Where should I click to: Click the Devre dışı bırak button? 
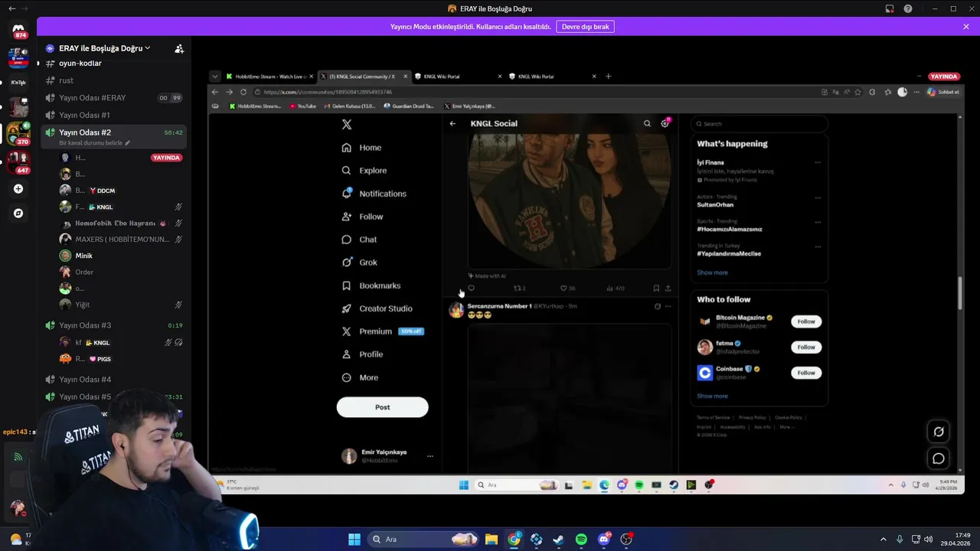(x=585, y=27)
